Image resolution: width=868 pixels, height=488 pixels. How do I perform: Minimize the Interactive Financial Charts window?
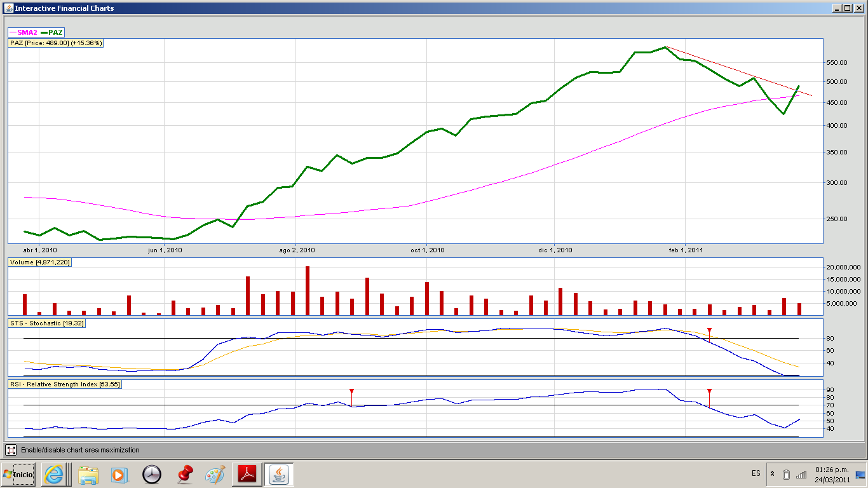point(837,8)
